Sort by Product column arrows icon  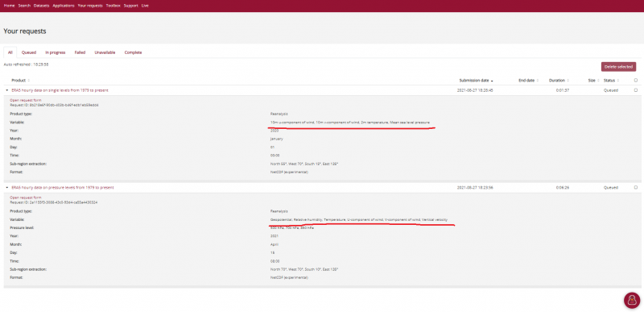coord(28,81)
